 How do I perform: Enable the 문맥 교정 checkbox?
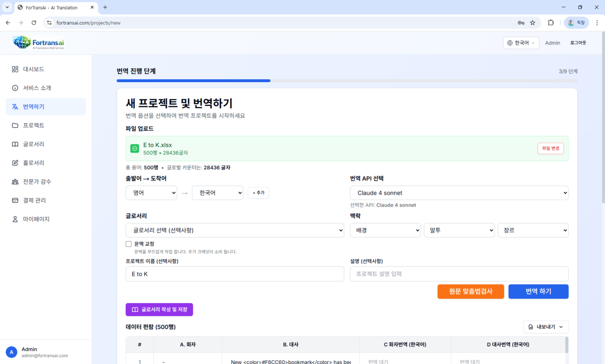[129, 244]
